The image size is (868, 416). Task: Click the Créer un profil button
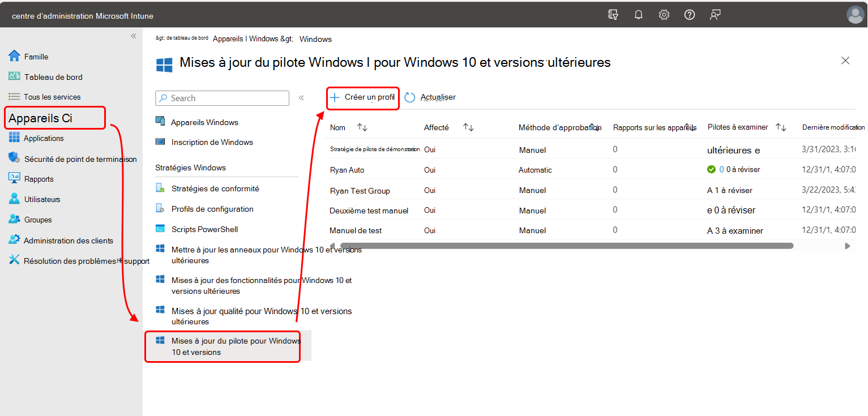pos(362,97)
